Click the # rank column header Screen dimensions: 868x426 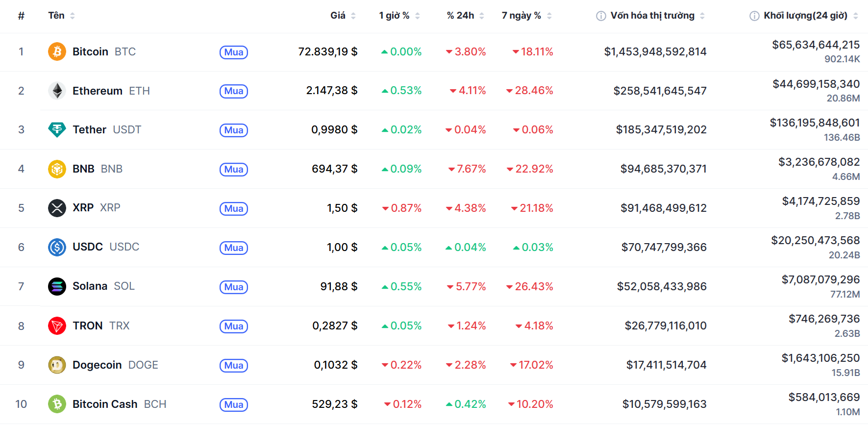click(21, 16)
